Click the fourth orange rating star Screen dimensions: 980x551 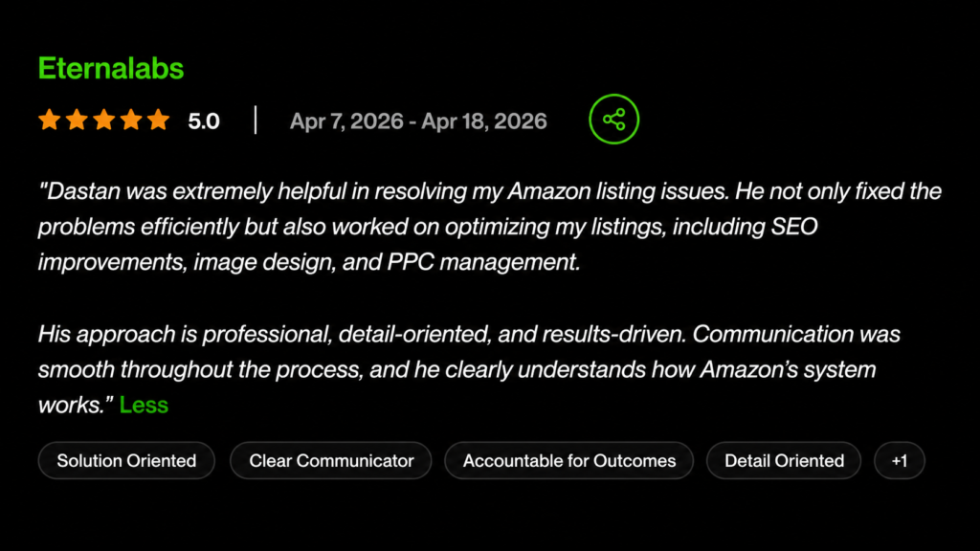tap(130, 121)
